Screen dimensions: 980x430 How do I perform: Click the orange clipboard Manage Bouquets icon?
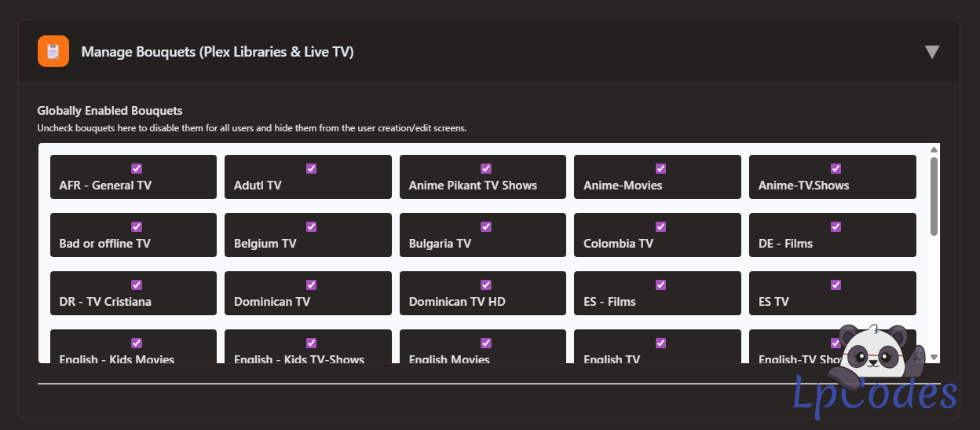click(x=53, y=52)
